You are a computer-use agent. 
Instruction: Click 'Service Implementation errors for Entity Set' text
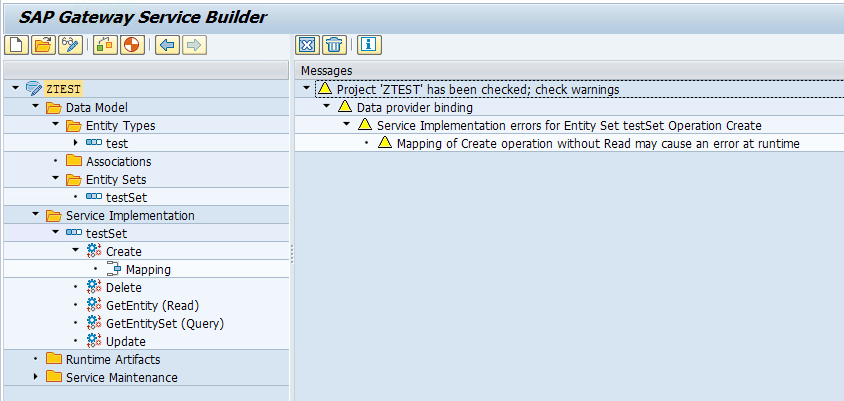pos(569,125)
